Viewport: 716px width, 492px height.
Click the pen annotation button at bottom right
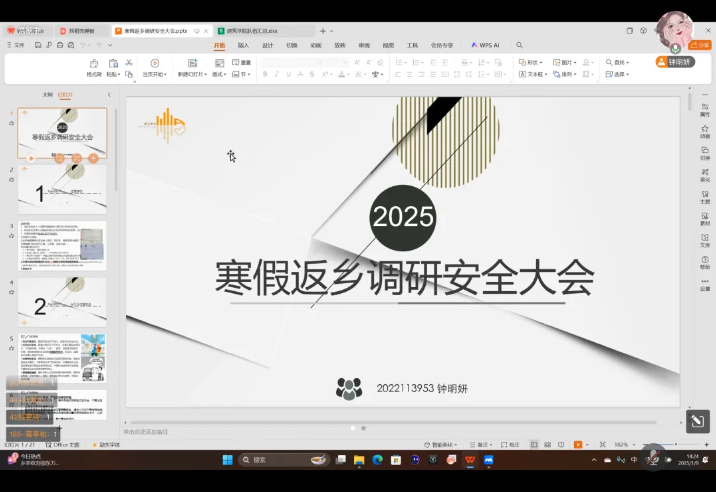click(x=698, y=421)
